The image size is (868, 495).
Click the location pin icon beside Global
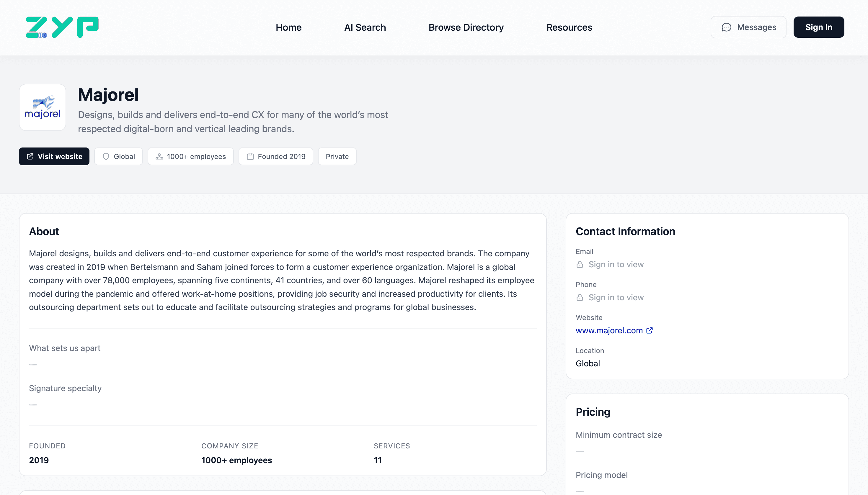(x=106, y=156)
